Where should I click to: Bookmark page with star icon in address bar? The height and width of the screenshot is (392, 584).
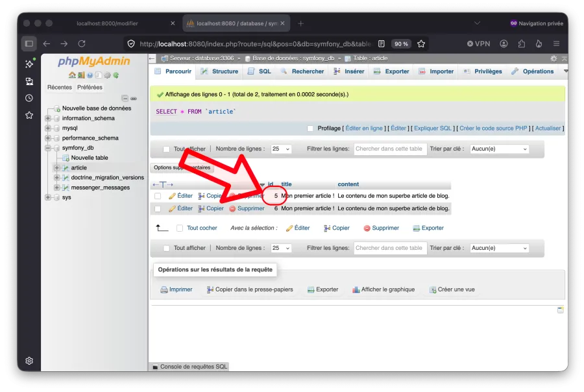click(x=421, y=44)
